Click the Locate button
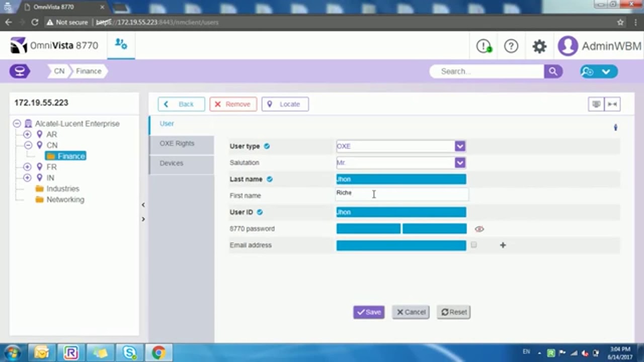Image resolution: width=644 pixels, height=362 pixels. (x=285, y=104)
